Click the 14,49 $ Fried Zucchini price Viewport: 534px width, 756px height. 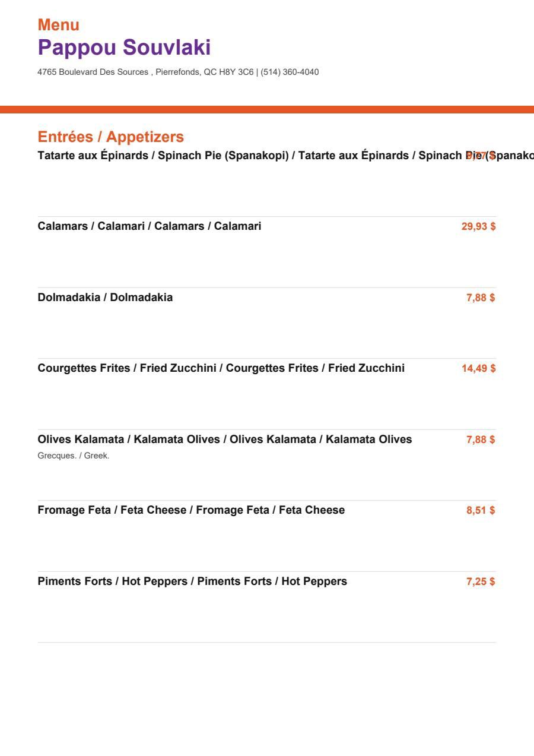pos(478,368)
